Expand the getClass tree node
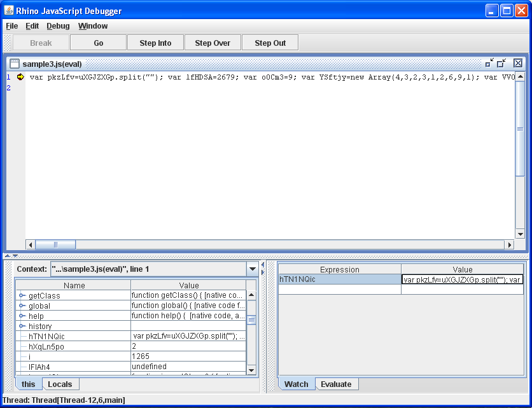 [22, 296]
